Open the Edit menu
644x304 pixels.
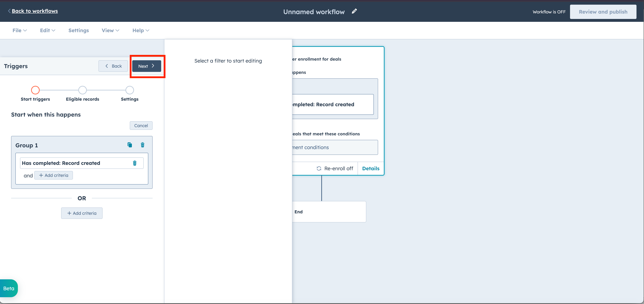[48, 30]
